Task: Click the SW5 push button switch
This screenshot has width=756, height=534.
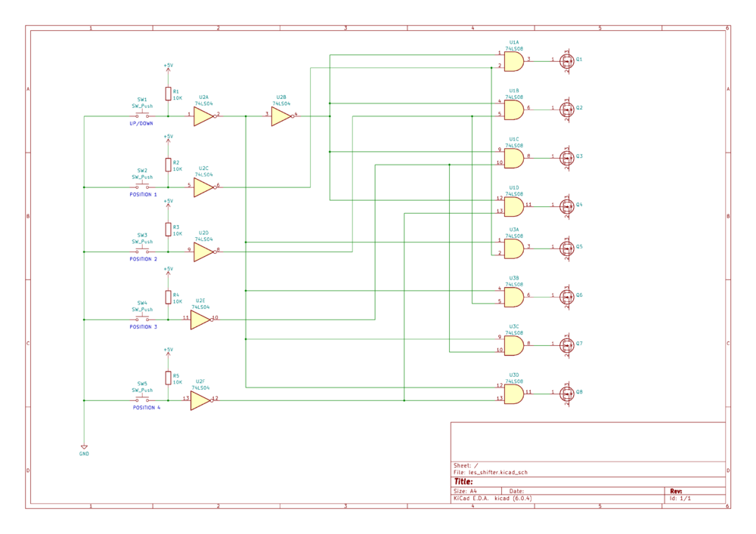Action: [142, 399]
